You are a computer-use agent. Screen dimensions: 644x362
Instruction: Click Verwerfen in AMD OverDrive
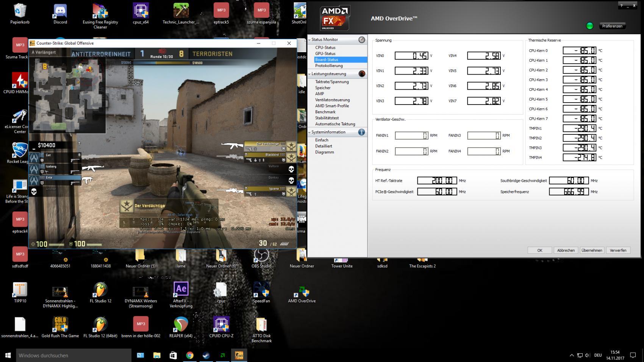coord(618,250)
